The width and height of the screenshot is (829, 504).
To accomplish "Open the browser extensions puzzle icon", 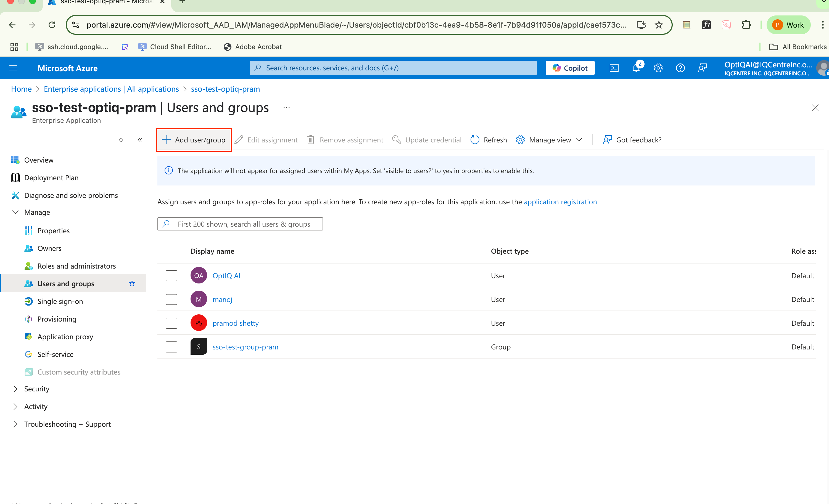I will click(746, 25).
